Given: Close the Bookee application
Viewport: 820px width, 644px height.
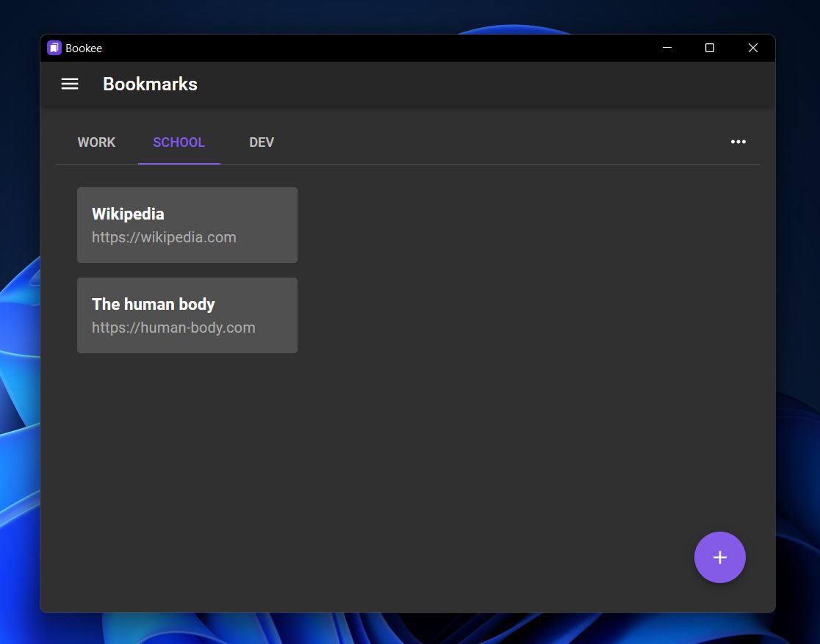Looking at the screenshot, I should pos(752,48).
